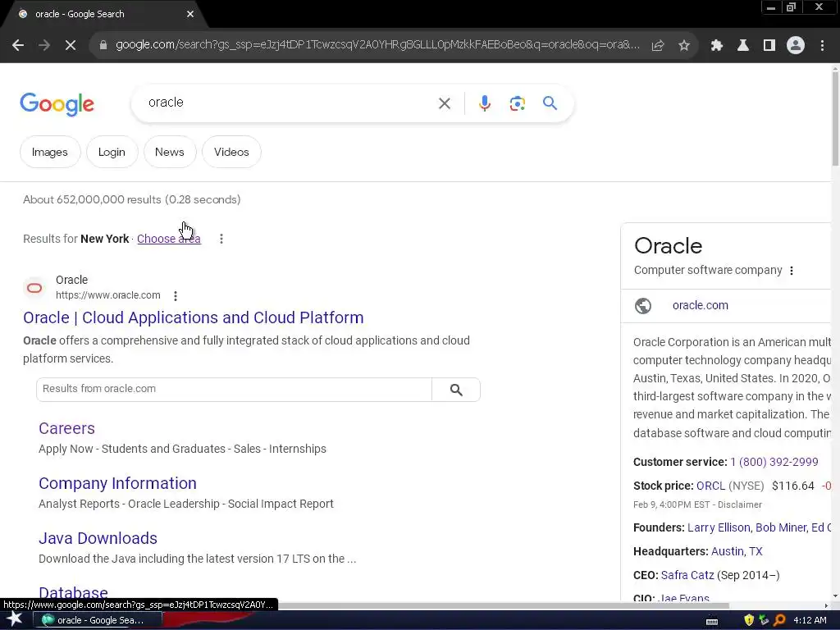This screenshot has width=840, height=630.
Task: Open the Database sitelink
Action: [73, 592]
